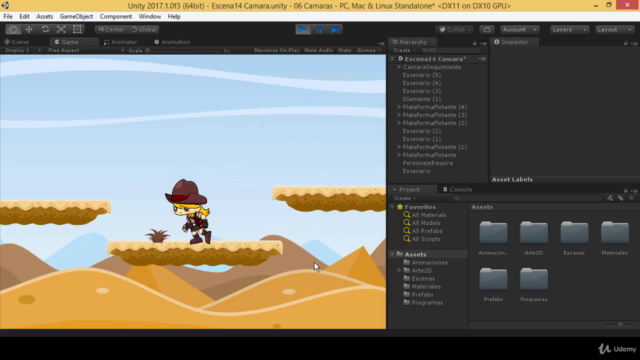This screenshot has width=640, height=360.
Task: Lock the Project panel
Action: coord(625,191)
